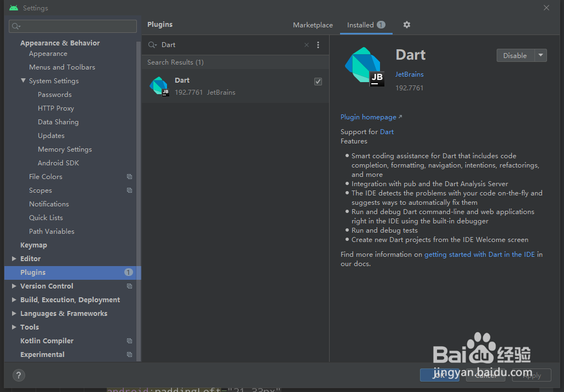Open the Dart link in Support text
Screen dimensions: 564x392
coord(387,132)
